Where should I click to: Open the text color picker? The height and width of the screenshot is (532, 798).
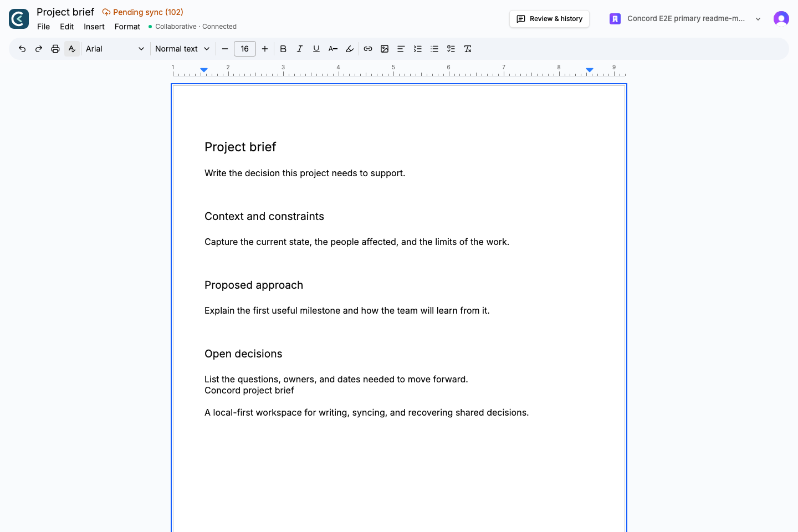[x=333, y=49]
